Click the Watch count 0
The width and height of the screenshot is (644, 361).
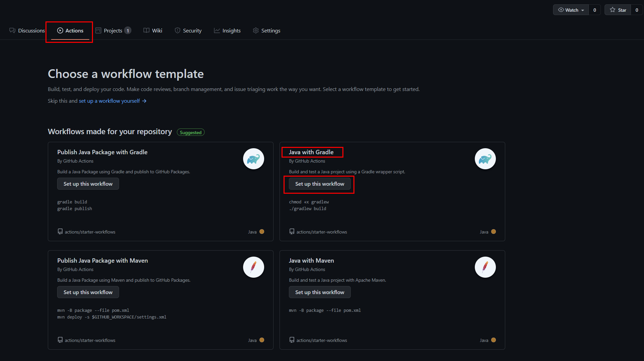tap(595, 10)
